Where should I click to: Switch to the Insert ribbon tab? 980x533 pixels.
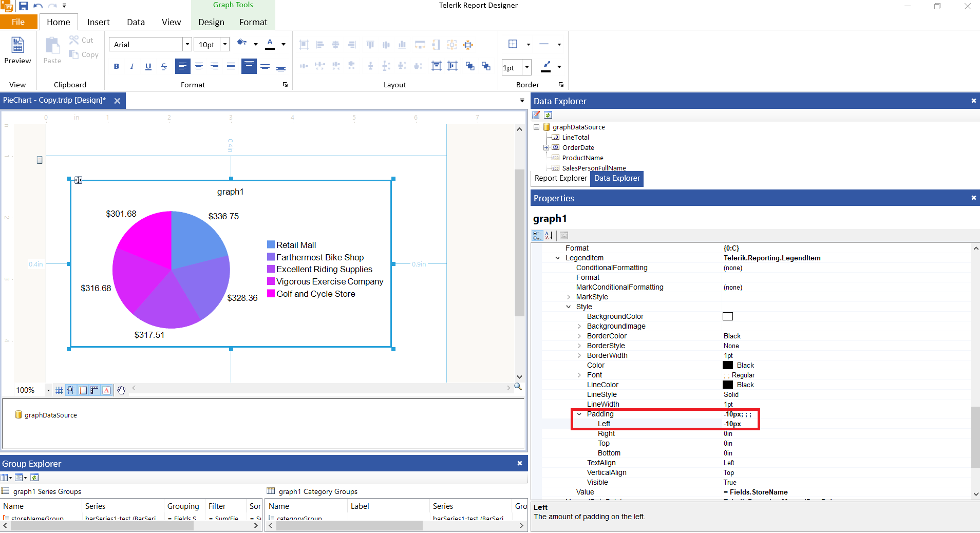[99, 22]
